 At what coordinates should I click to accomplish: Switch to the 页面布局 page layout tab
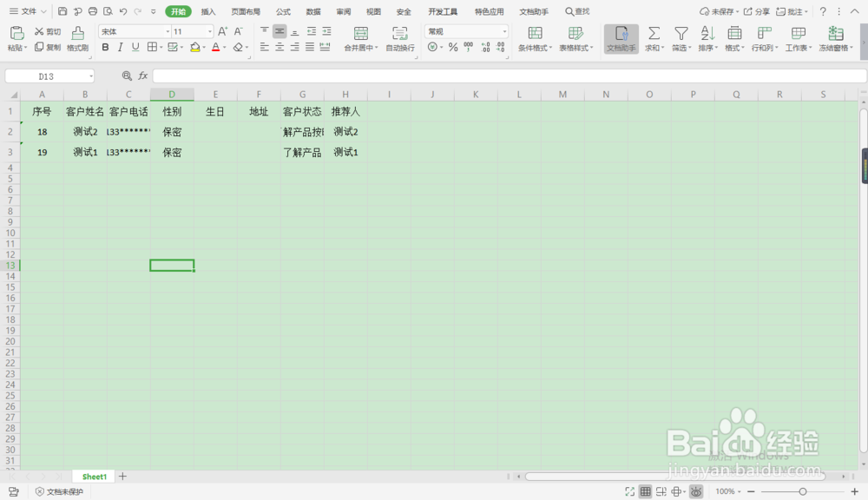[246, 11]
